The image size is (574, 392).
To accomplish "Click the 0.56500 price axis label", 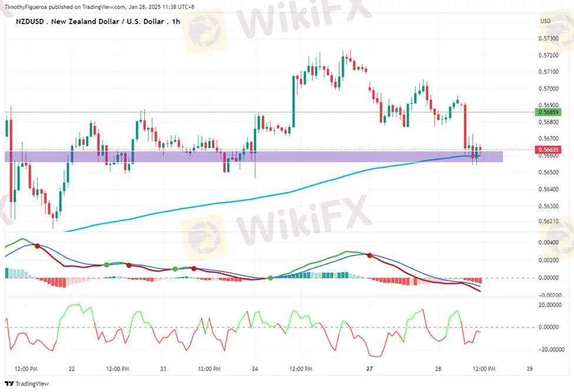I will 549,172.
